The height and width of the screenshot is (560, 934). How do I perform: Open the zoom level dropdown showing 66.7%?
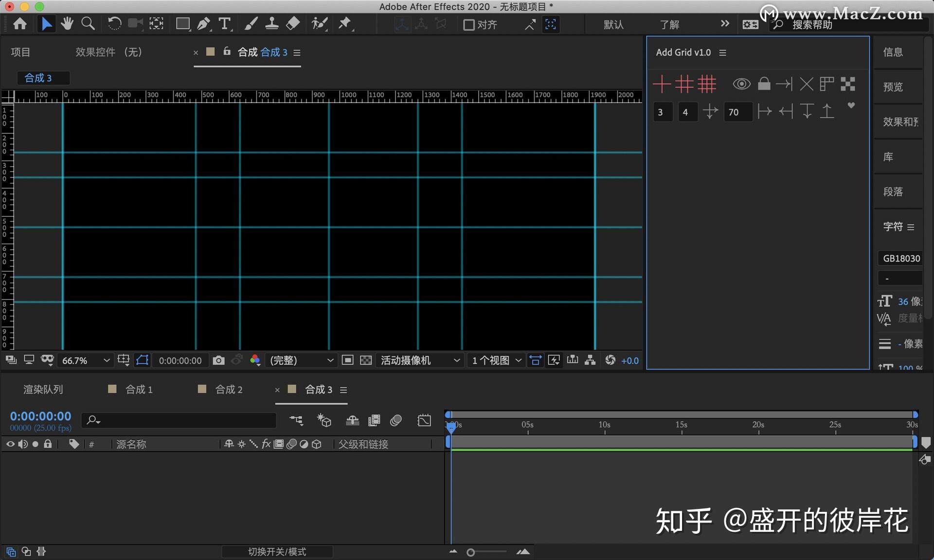pyautogui.click(x=85, y=360)
